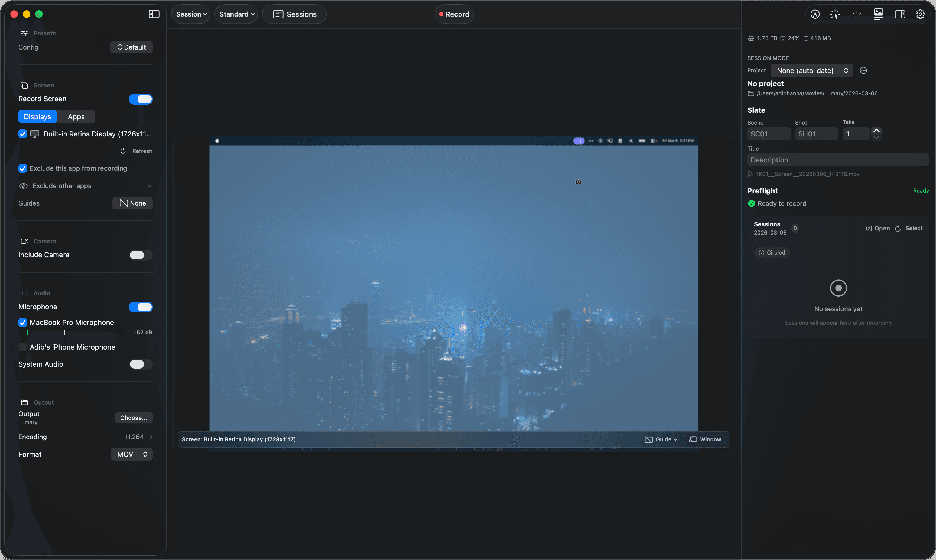Viewport: 936px width, 560px height.
Task: Open the Session menu
Action: tap(191, 14)
